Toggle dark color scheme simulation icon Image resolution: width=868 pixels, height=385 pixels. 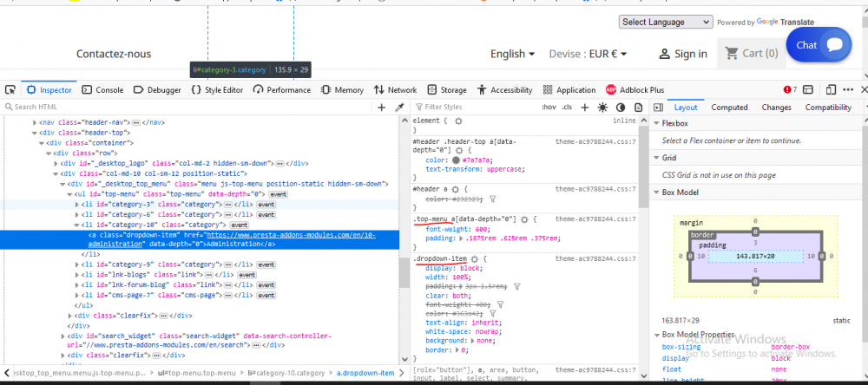[x=621, y=107]
